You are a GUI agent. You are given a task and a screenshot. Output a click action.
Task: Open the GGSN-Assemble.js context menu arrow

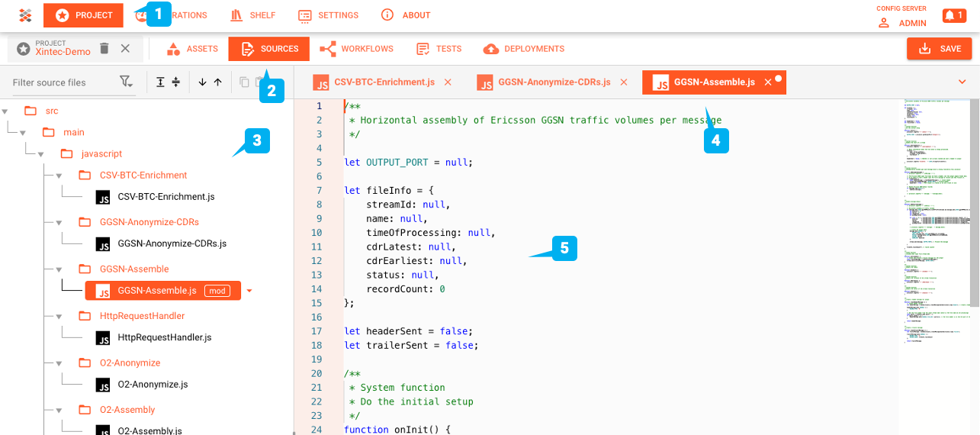click(x=249, y=291)
